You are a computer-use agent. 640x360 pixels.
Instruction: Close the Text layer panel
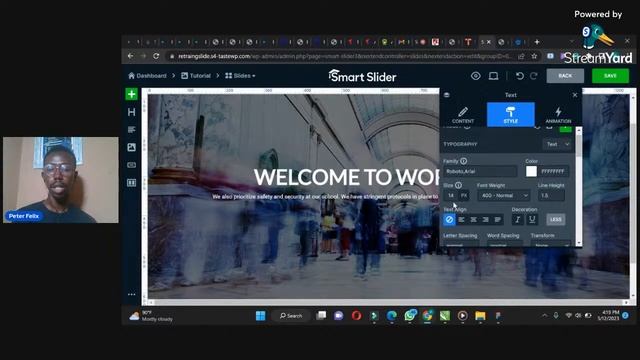click(575, 95)
